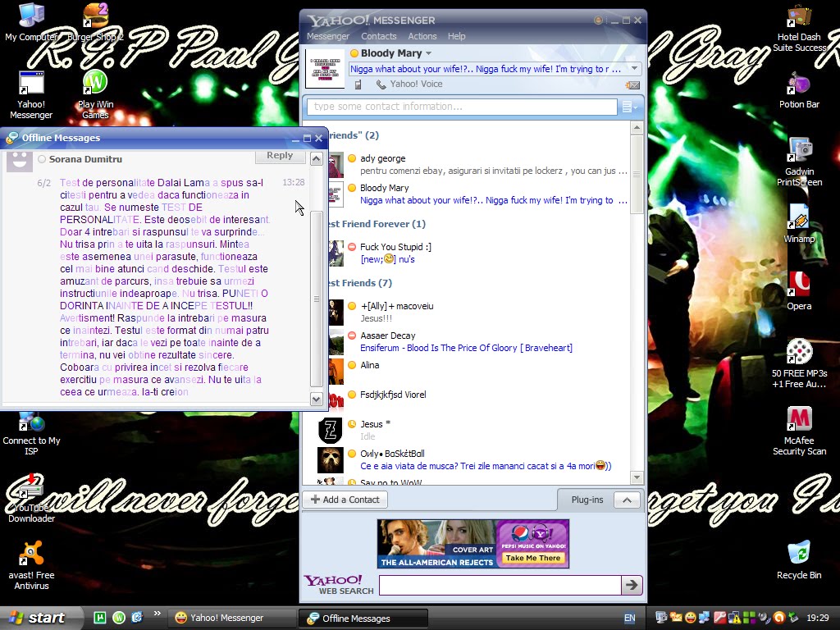Switch to Yahoo! Messenger taskbar button
This screenshot has height=630, width=840.
232,619
